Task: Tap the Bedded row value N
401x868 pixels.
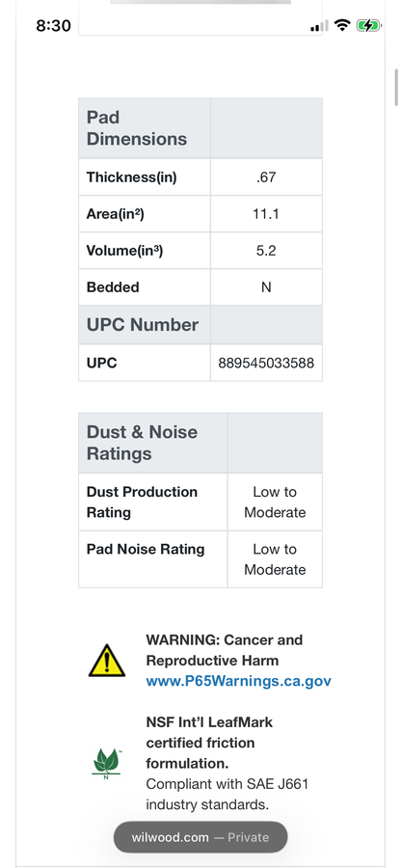Action: pos(266,287)
